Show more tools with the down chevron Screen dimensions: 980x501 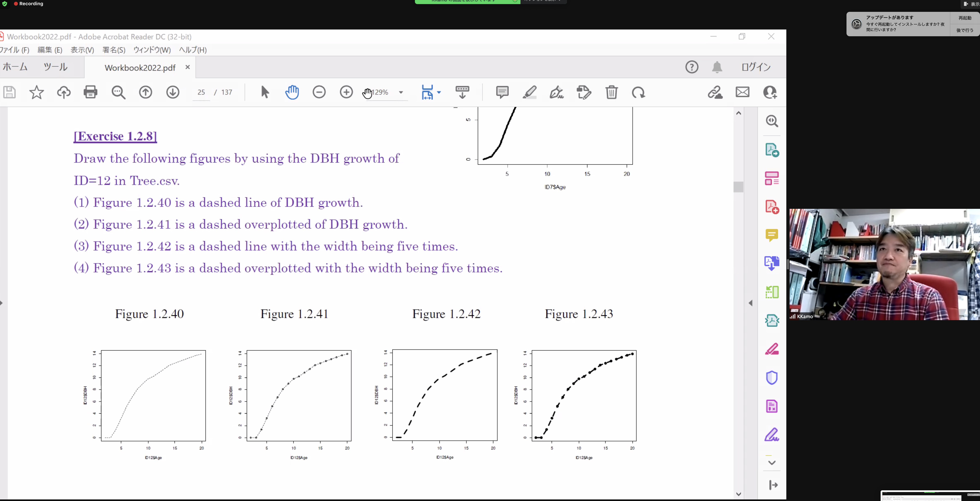(772, 463)
